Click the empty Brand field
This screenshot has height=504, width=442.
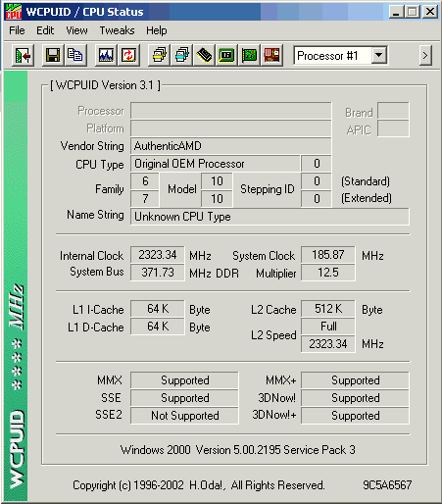(x=393, y=111)
